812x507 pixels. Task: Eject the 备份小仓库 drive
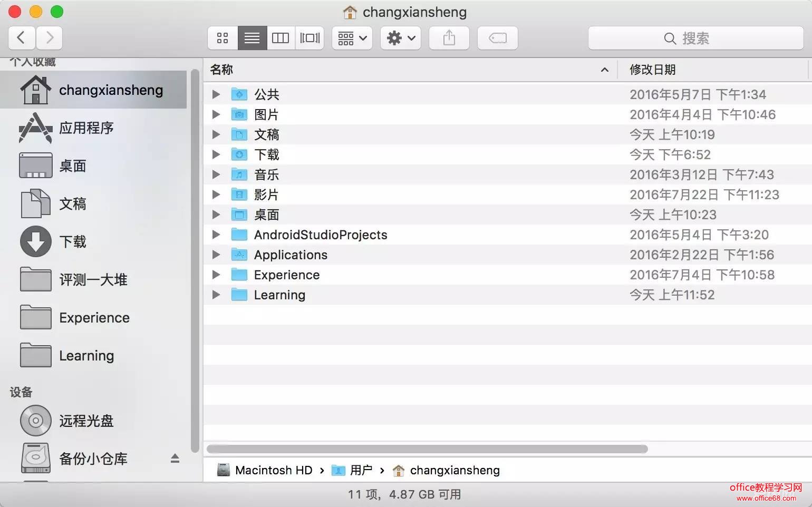click(175, 459)
